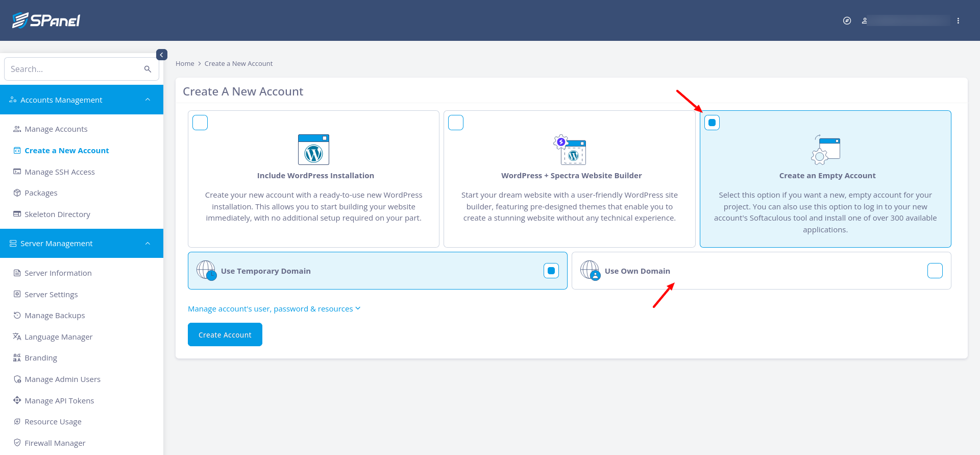Viewport: 980px width, 455px height.
Task: Collapse the Server Management section chevron
Action: click(x=148, y=243)
